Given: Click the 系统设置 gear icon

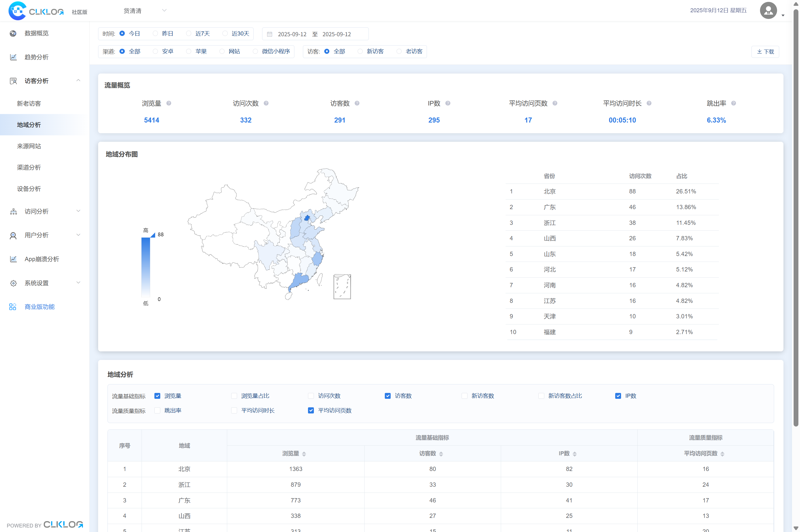Looking at the screenshot, I should click(13, 283).
